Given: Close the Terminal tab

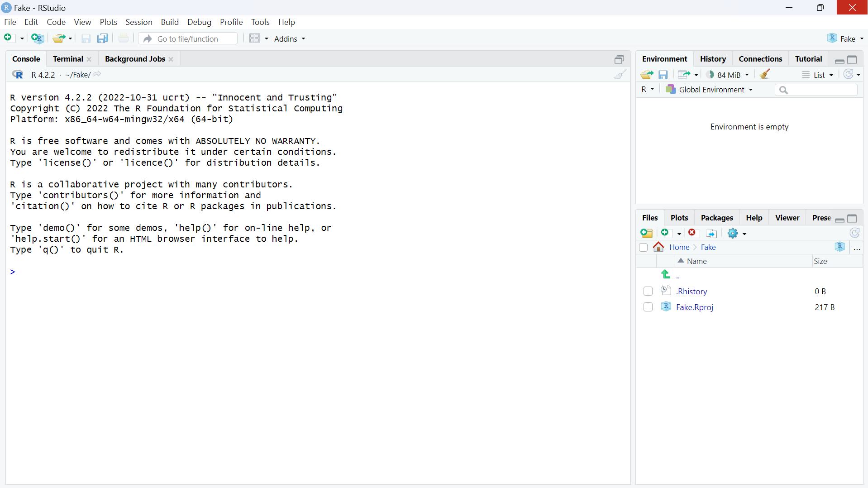Looking at the screenshot, I should [89, 59].
